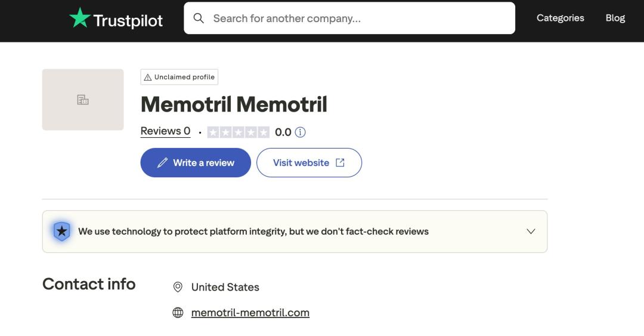Click the Trustpilot wordmark text
This screenshot has height=336, width=644.
coord(128,21)
